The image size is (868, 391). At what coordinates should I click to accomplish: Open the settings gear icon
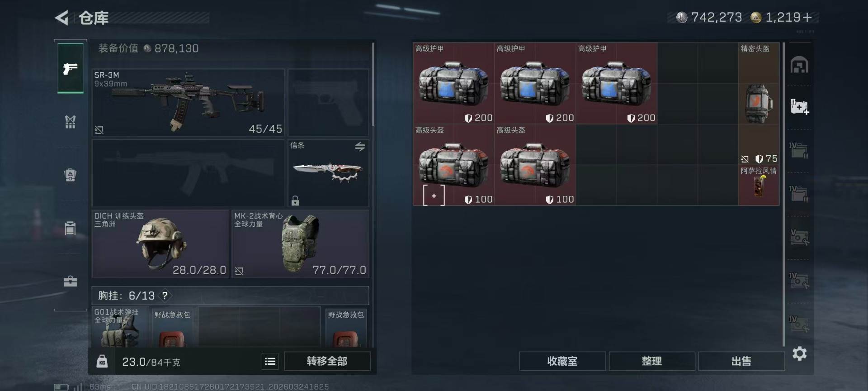(x=799, y=353)
